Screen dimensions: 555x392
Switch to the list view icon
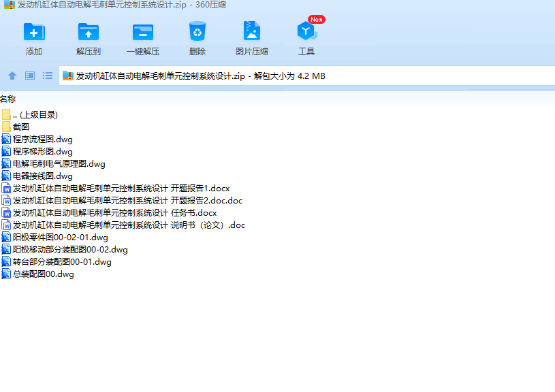tap(48, 76)
